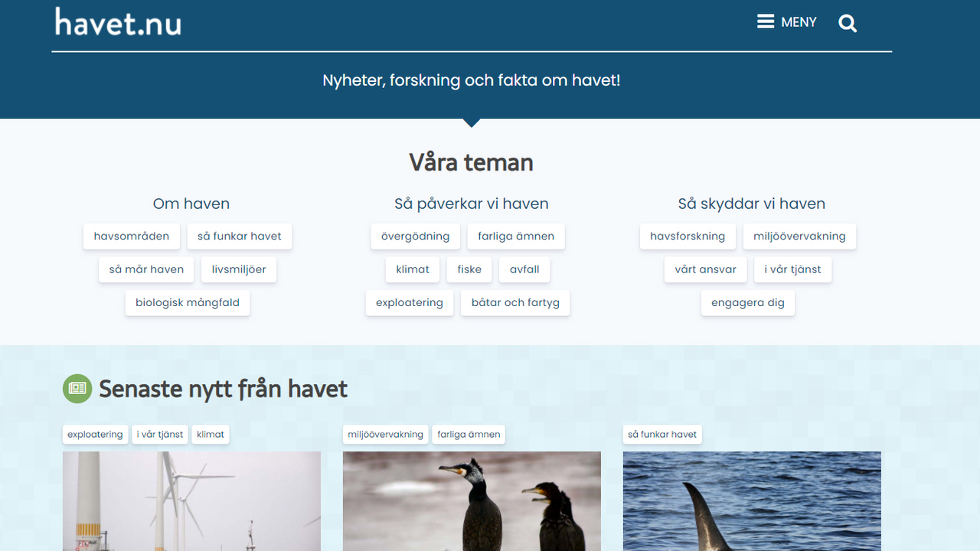This screenshot has height=551, width=980.
Task: Click the fiske topic button
Action: point(469,269)
